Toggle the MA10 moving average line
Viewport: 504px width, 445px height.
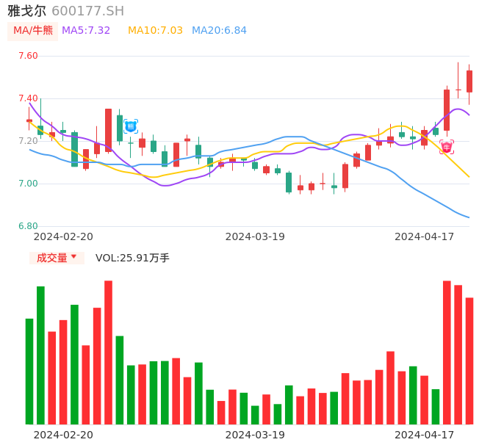(x=155, y=30)
